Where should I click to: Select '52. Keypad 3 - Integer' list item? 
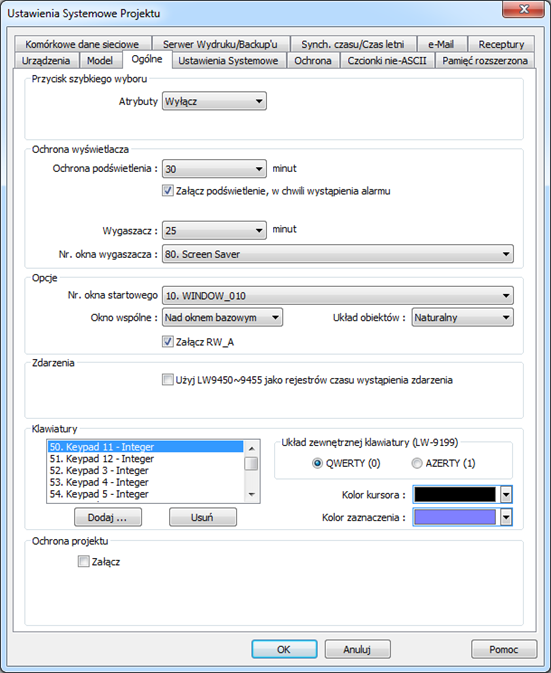[x=145, y=470]
